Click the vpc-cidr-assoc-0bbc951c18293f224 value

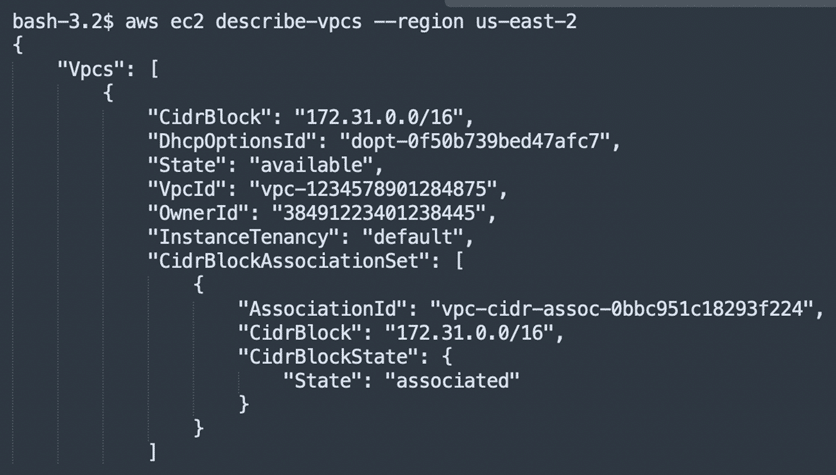622,309
